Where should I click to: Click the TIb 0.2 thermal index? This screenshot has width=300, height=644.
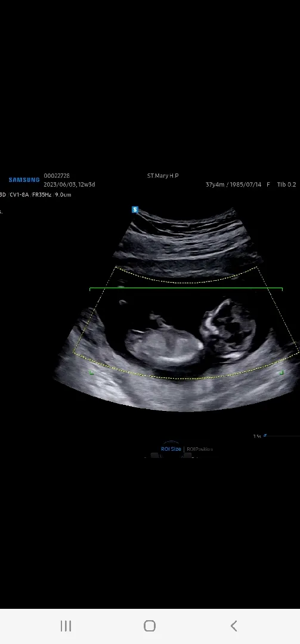[286, 185]
